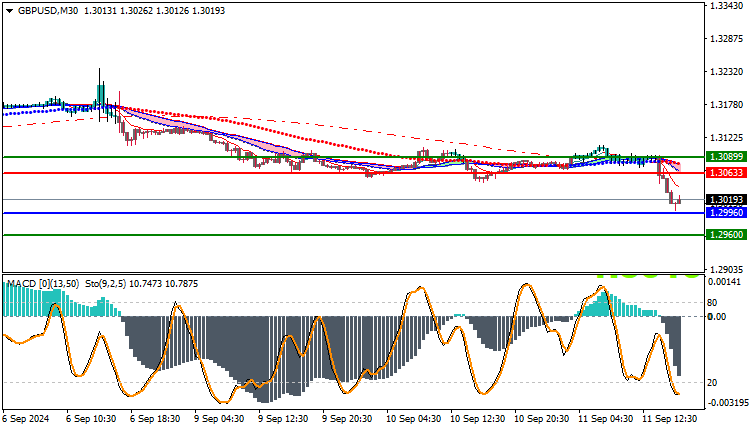The image size is (750, 430).
Task: Select the red 1.30633 price label
Action: (726, 173)
